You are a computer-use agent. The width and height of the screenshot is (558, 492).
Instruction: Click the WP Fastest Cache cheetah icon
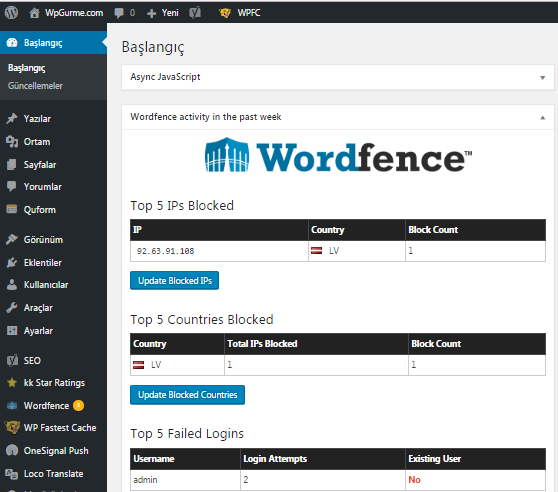[x=12, y=427]
